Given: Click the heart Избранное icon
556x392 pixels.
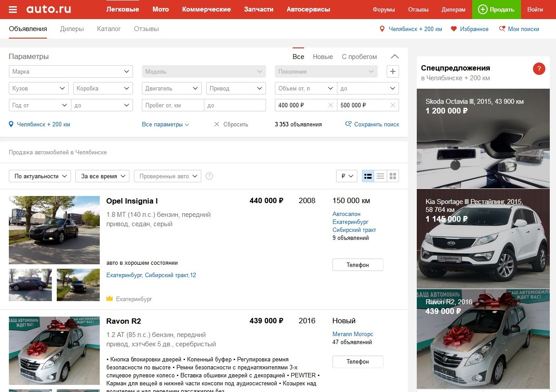Looking at the screenshot, I should (454, 29).
